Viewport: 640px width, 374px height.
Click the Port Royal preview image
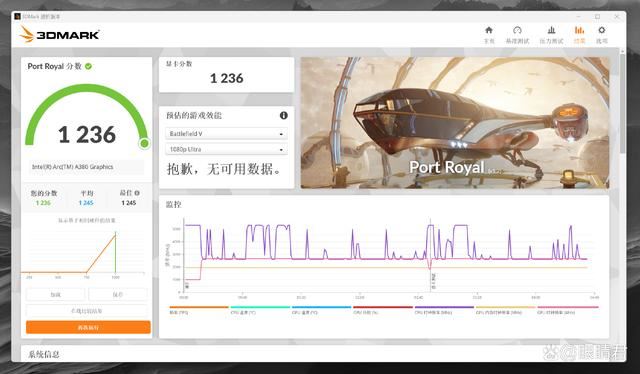click(455, 122)
